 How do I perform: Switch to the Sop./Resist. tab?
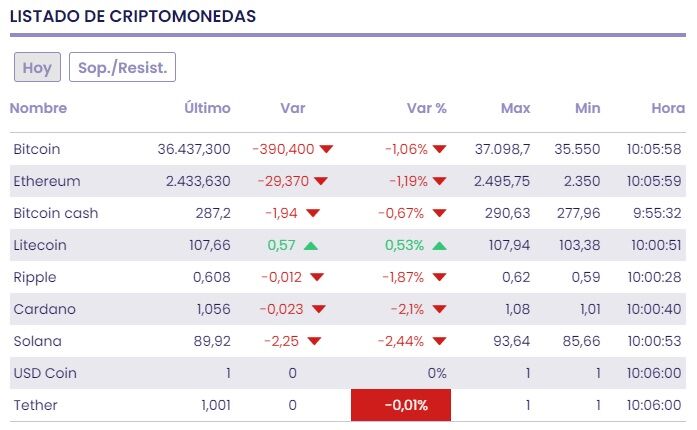click(x=122, y=68)
